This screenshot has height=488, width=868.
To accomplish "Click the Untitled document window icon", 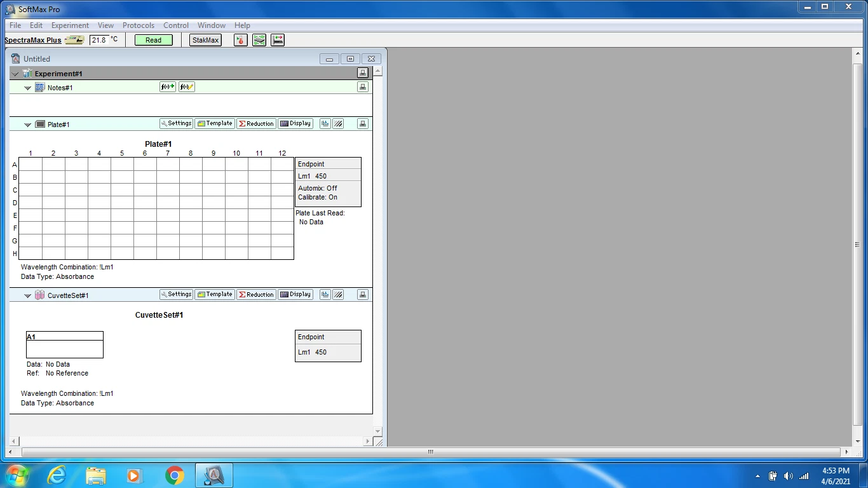I will pyautogui.click(x=16, y=58).
